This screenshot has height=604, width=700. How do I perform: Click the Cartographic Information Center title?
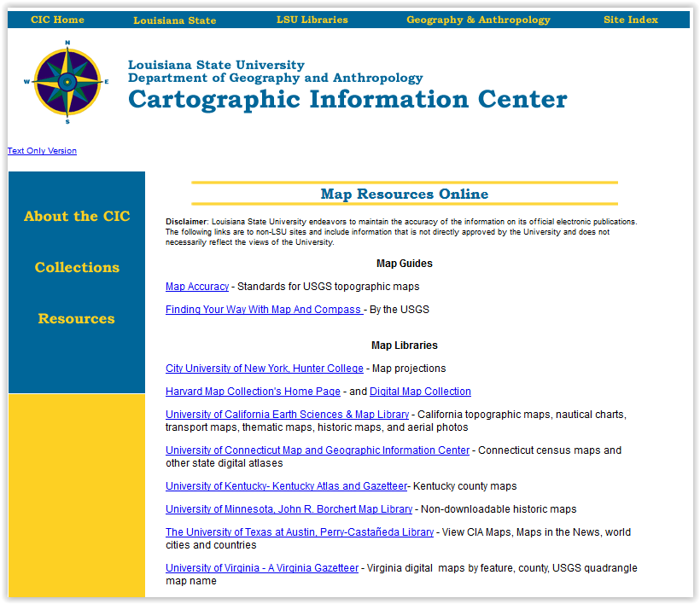tap(347, 99)
